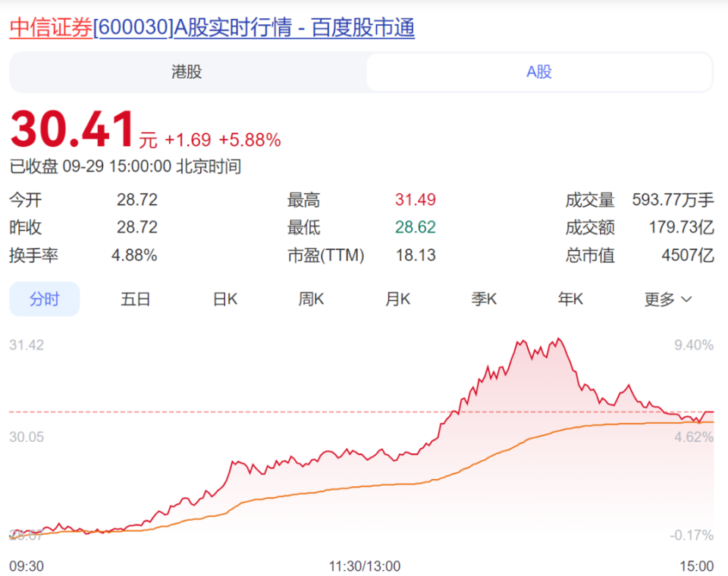Screen dimensions: 728x576
Task: Click the 9.40% axis label
Action: [692, 343]
